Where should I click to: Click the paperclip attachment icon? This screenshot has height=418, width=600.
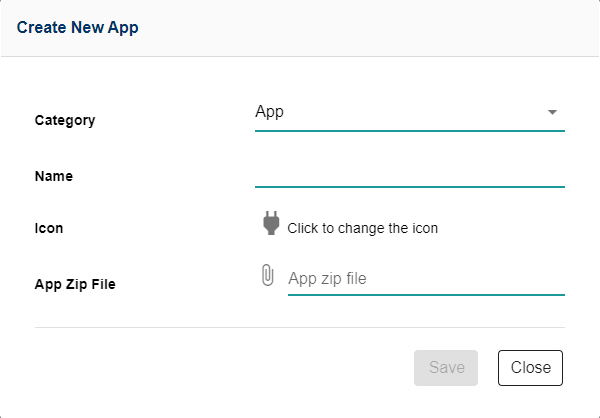267,275
